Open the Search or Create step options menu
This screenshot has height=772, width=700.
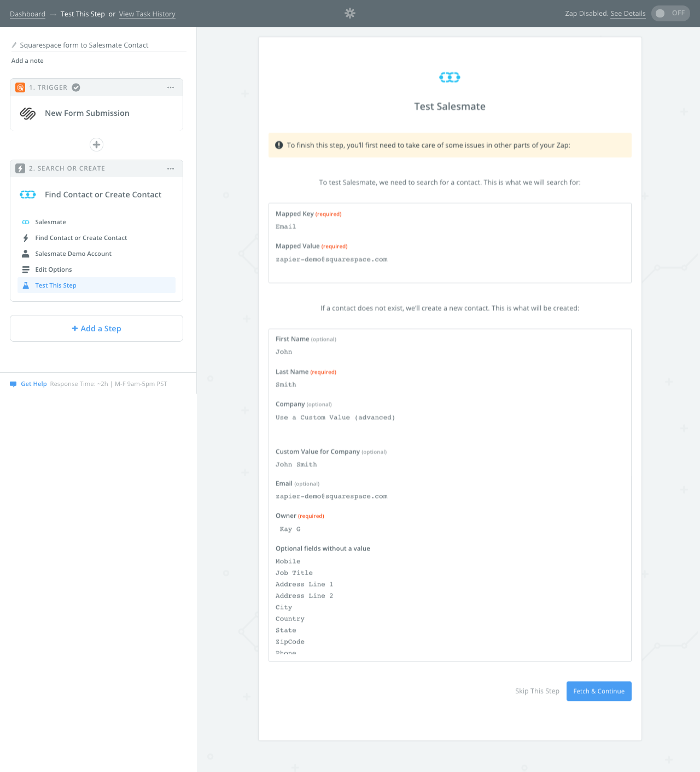pyautogui.click(x=171, y=168)
